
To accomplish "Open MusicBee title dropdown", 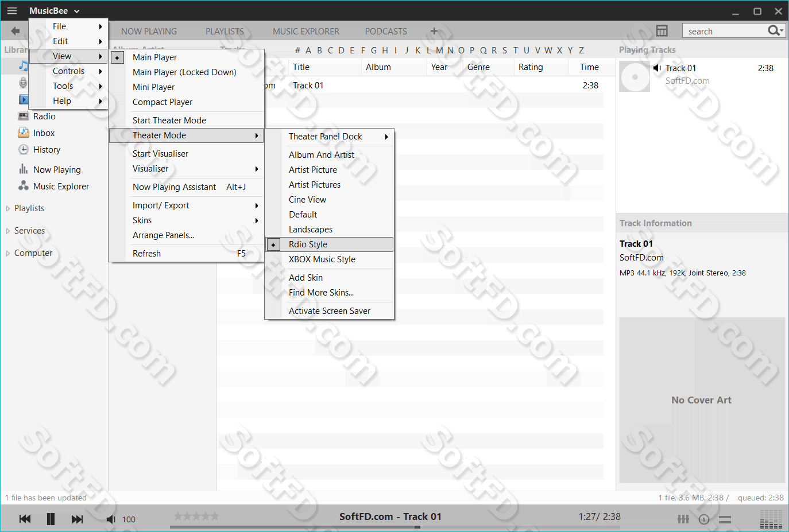I will coord(55,10).
